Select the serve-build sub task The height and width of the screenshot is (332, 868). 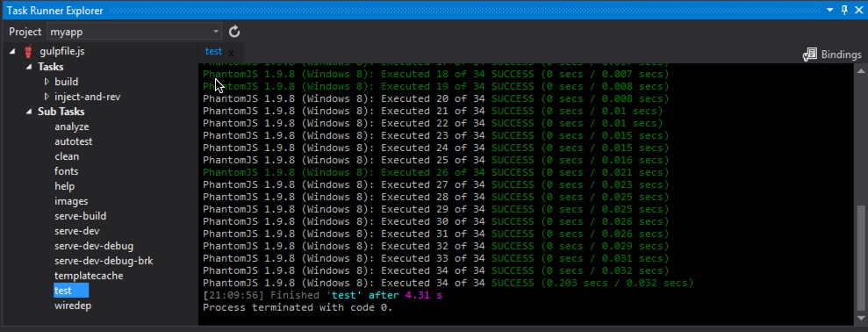tap(80, 216)
